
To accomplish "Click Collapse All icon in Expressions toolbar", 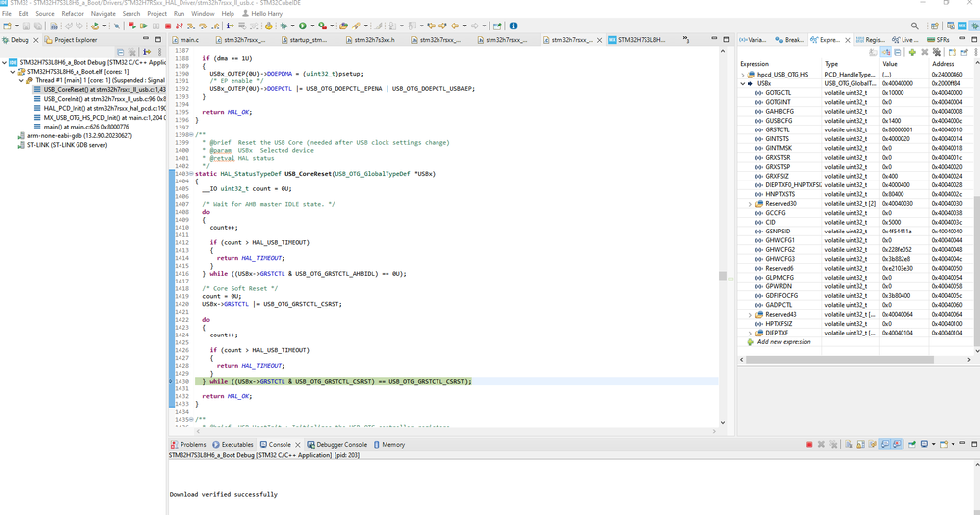I will (x=898, y=52).
